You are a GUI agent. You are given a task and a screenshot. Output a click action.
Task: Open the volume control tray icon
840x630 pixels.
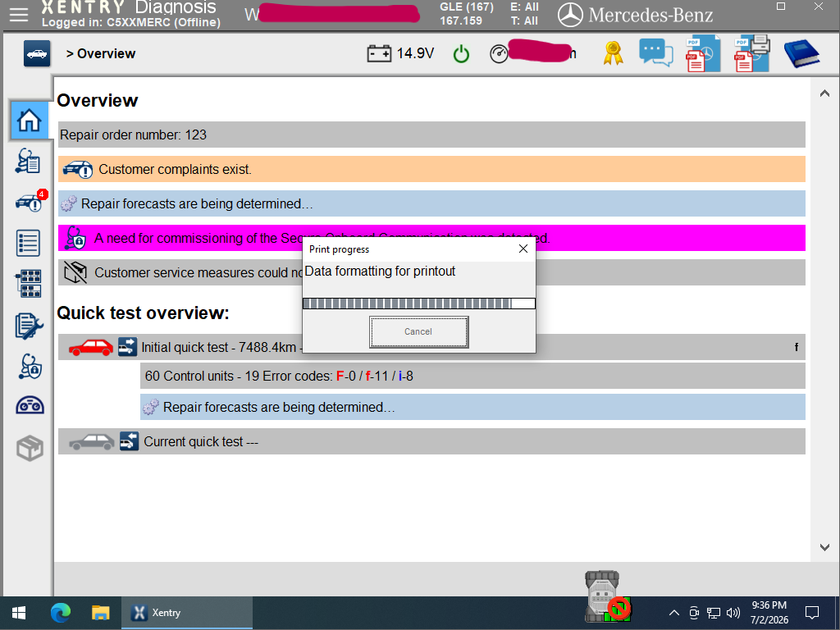click(733, 613)
